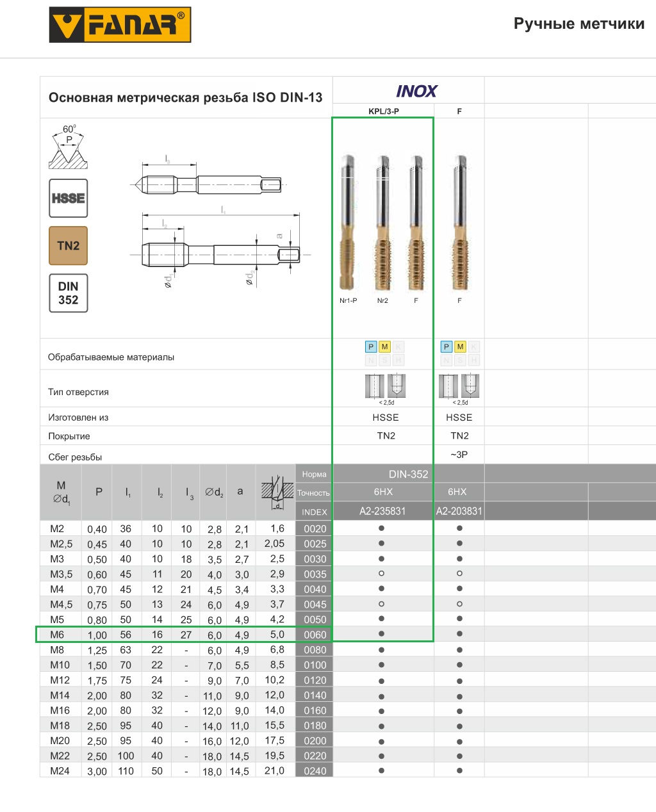This screenshot has height=812, width=656.
Task: Click the brown TN2 coating badge
Action: click(x=69, y=245)
